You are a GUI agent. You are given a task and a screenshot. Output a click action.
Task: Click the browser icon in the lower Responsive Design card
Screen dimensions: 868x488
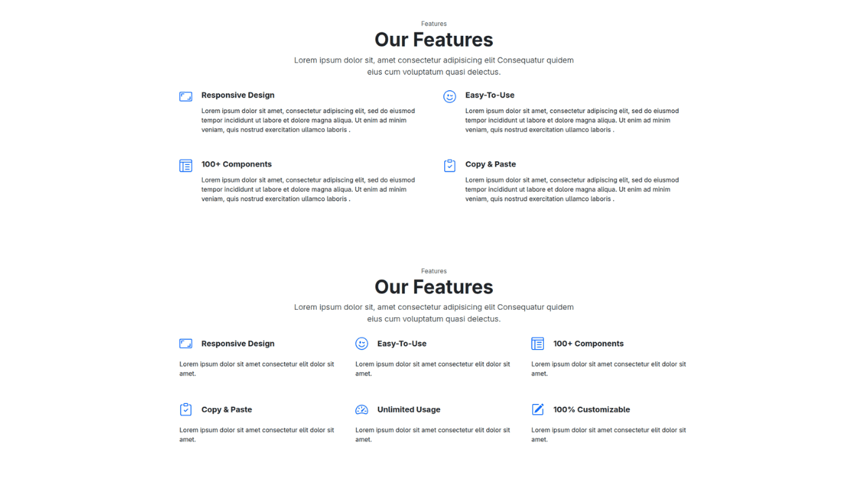click(x=185, y=344)
